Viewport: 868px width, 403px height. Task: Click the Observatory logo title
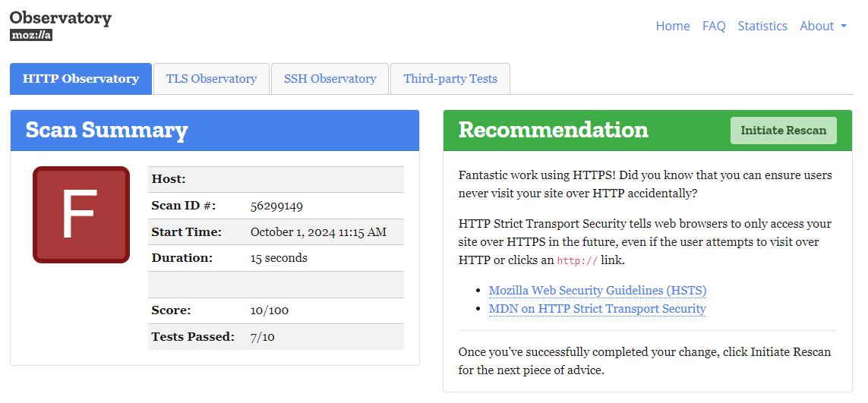tap(61, 17)
